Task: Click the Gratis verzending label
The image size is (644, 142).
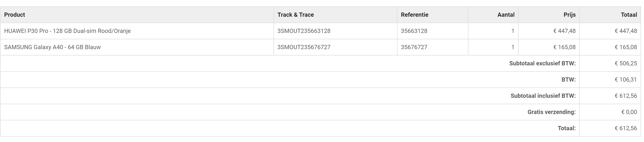Action: tap(551, 112)
